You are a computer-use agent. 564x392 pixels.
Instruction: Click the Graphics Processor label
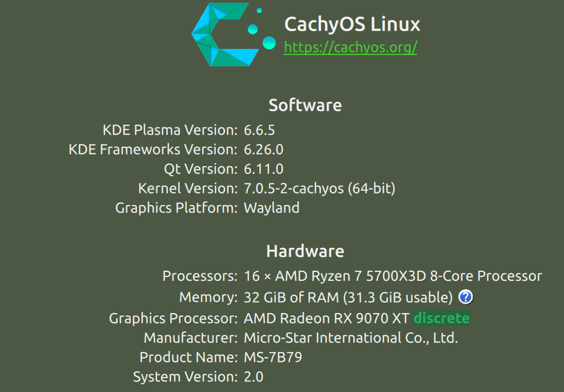click(173, 319)
